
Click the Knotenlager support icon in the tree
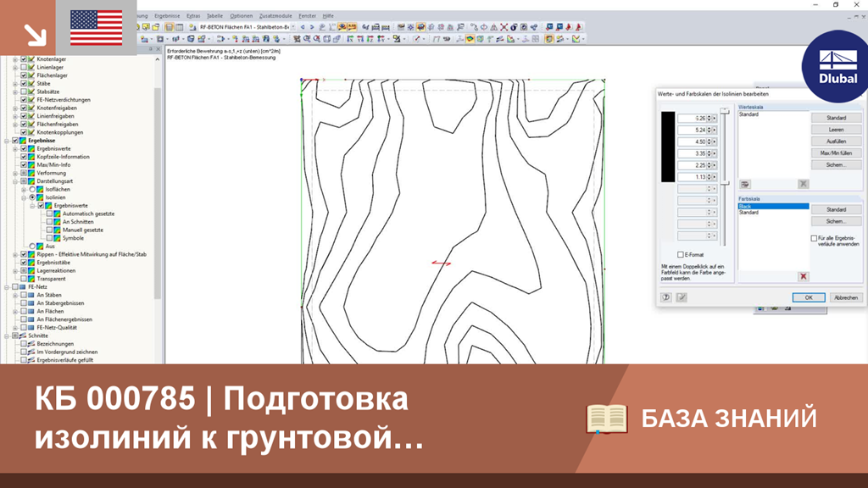(x=31, y=59)
